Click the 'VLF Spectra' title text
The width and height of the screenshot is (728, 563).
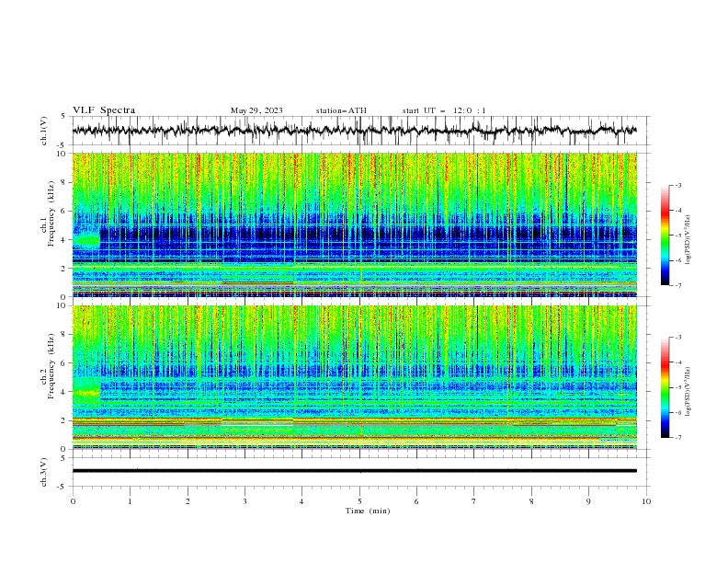tap(104, 110)
